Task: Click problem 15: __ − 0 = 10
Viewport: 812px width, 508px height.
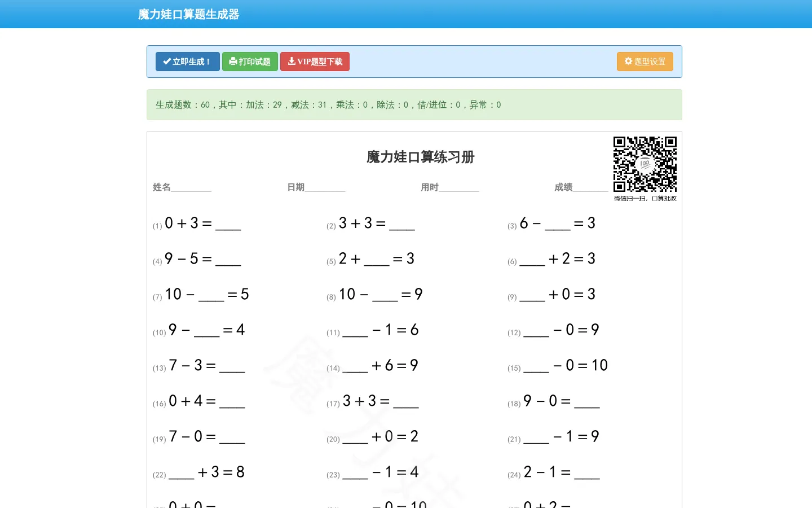Action: [x=558, y=366]
